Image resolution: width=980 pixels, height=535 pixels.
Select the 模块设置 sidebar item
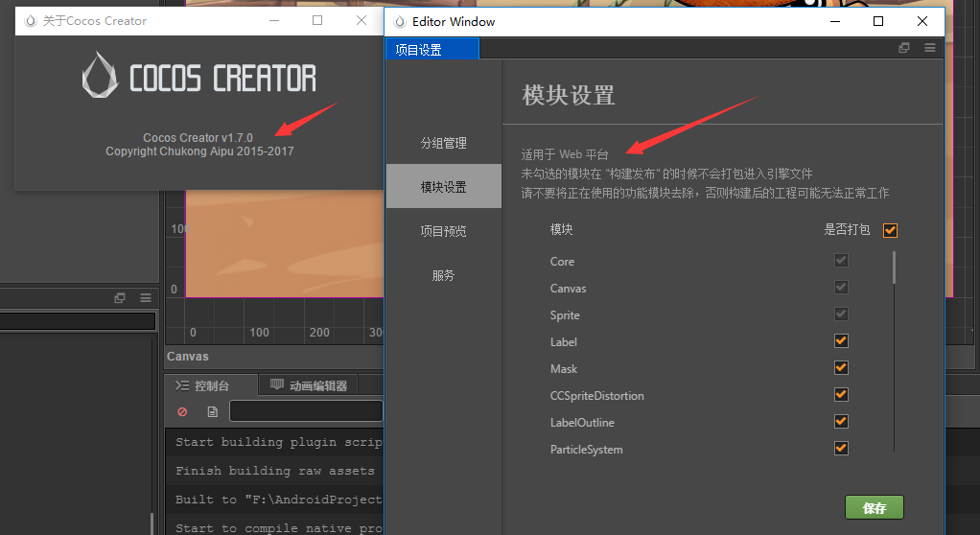pyautogui.click(x=443, y=187)
